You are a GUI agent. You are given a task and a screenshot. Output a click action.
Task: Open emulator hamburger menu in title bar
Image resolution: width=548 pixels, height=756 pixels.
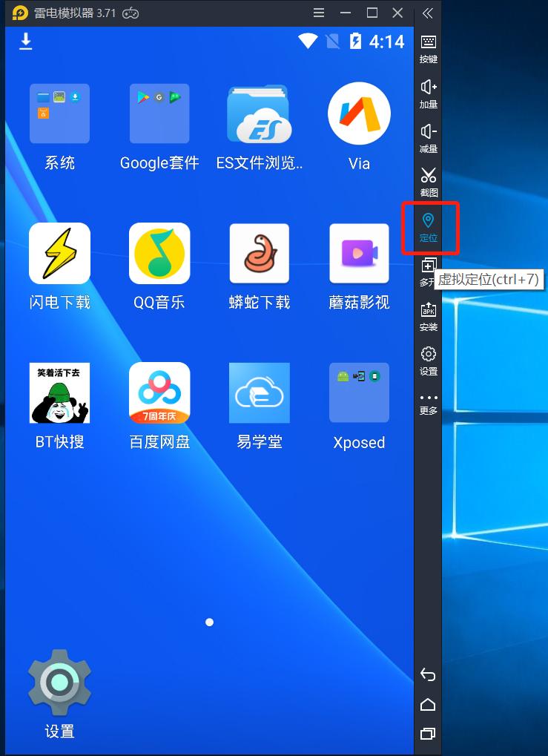pos(319,13)
